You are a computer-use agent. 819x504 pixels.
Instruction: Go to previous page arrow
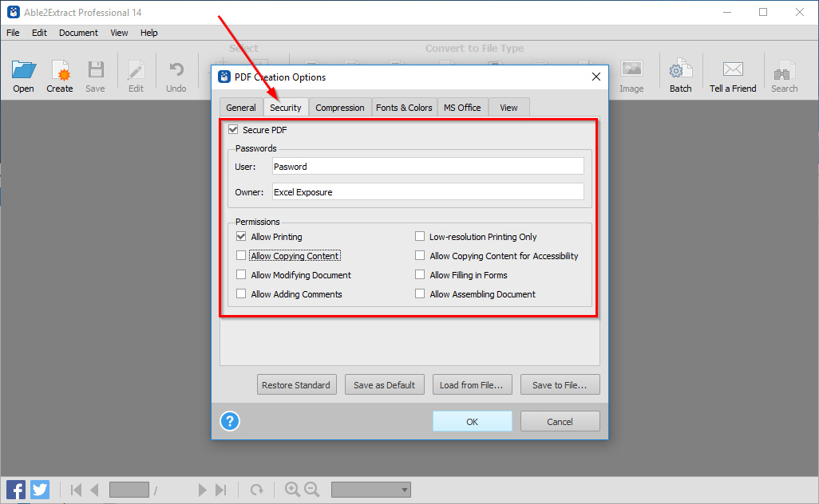(x=94, y=490)
